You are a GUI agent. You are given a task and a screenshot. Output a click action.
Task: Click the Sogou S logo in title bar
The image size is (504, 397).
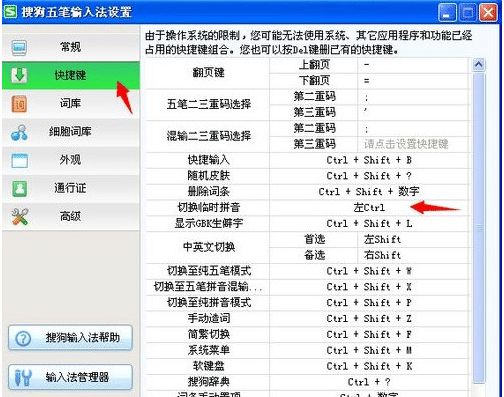tap(10, 12)
